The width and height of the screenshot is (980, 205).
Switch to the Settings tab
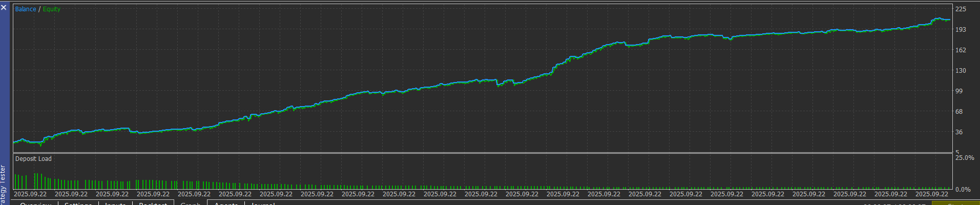coord(78,203)
